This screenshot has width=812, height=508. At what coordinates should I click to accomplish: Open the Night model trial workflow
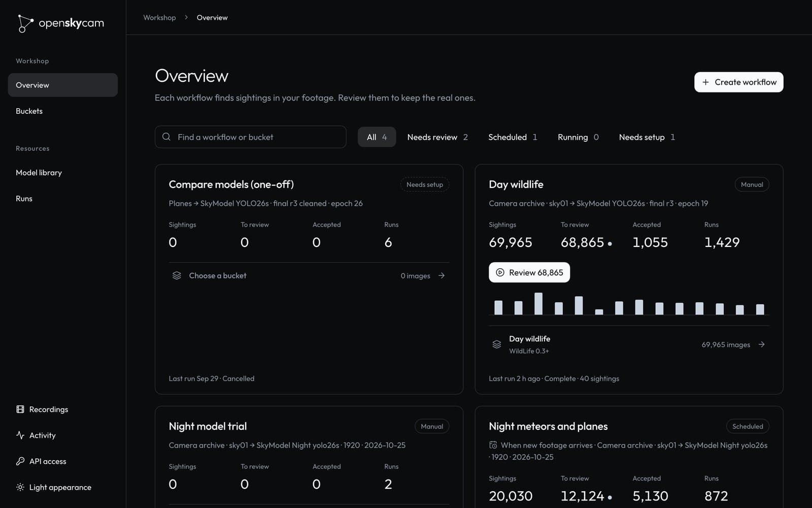click(x=208, y=426)
